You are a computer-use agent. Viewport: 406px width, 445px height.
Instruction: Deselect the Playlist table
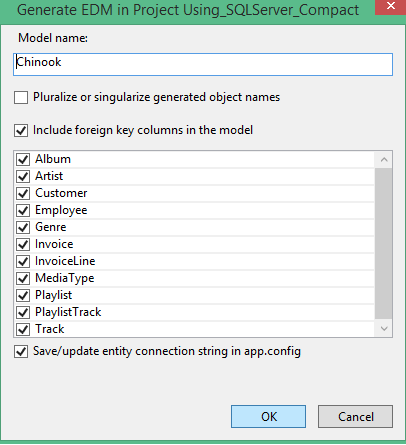[23, 295]
